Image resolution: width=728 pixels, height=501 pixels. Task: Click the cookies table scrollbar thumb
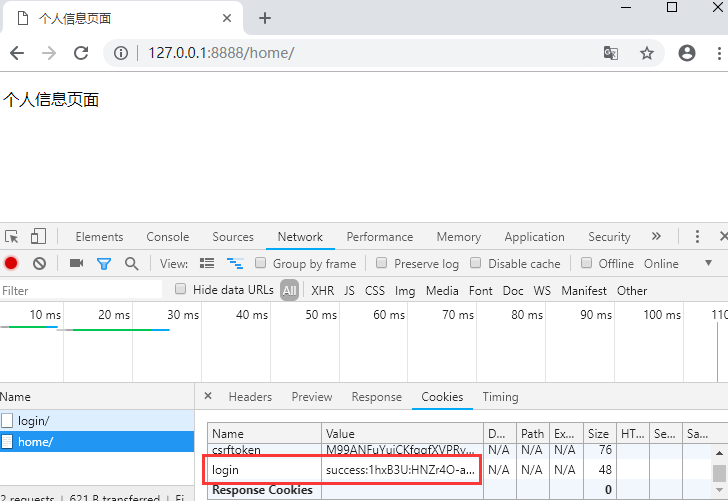coord(719,473)
